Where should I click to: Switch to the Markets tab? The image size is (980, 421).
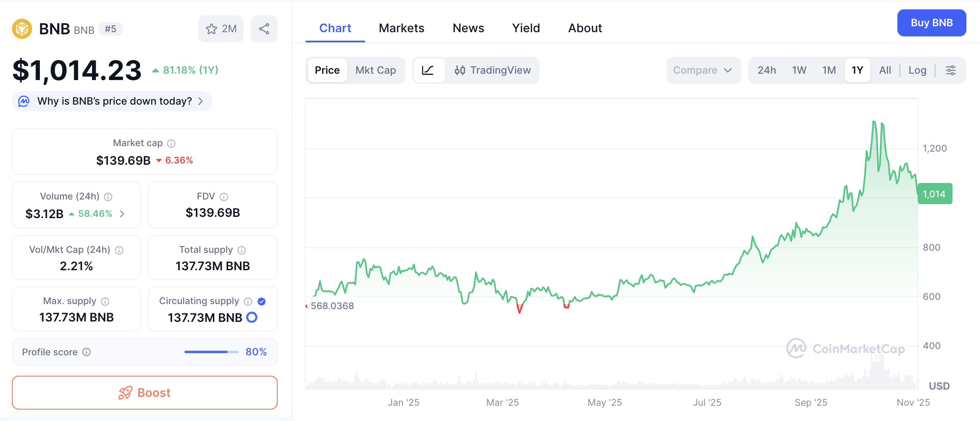tap(401, 28)
